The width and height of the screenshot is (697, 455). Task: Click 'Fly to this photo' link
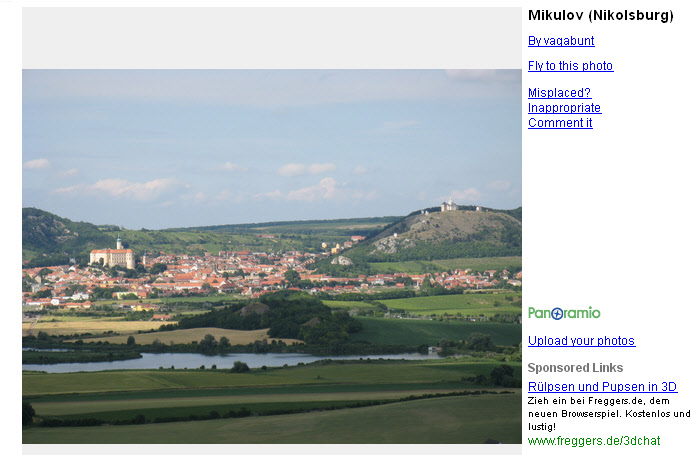[x=570, y=66]
